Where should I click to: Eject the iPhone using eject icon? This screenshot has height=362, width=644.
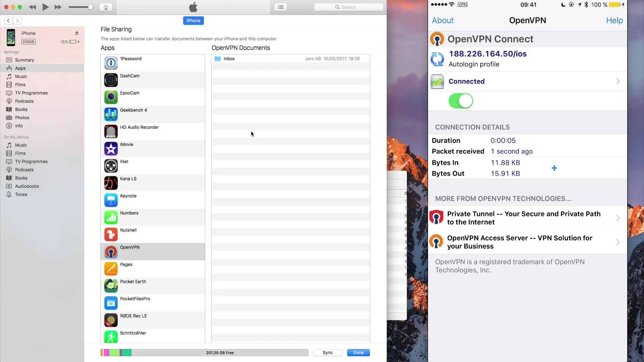click(77, 33)
